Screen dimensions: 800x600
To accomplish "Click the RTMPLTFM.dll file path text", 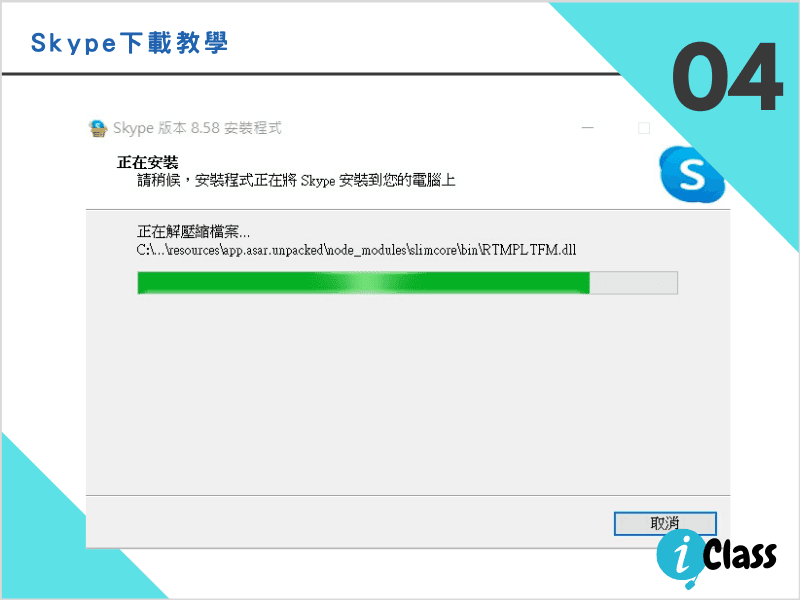I will pos(356,250).
